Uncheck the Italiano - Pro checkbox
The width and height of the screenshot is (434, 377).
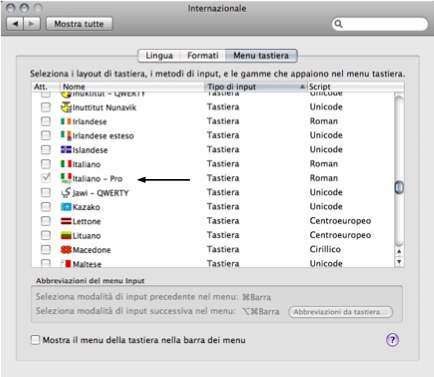click(46, 178)
